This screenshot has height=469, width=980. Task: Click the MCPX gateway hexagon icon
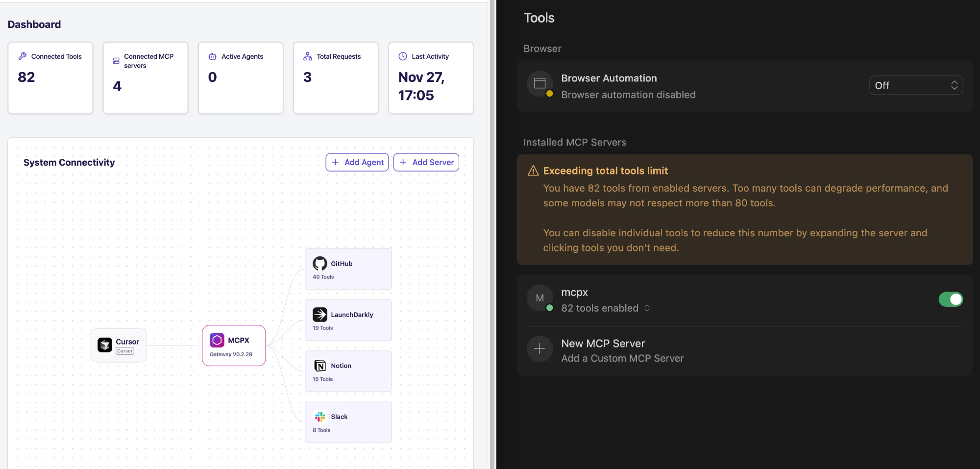(x=217, y=340)
